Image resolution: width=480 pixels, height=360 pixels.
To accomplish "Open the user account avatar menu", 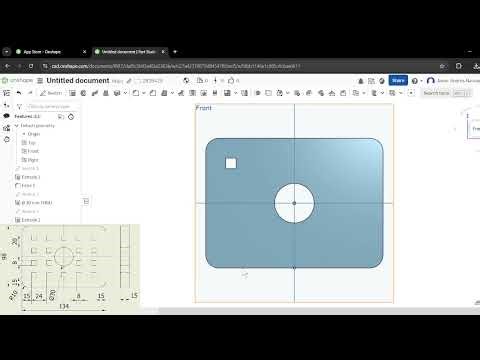I will pyautogui.click(x=431, y=81).
